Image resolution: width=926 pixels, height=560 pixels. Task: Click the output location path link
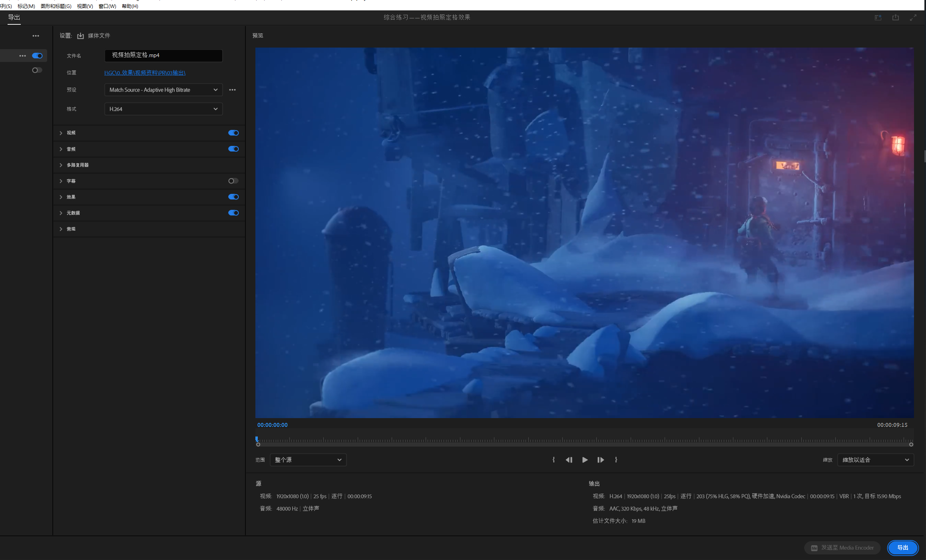tap(145, 73)
